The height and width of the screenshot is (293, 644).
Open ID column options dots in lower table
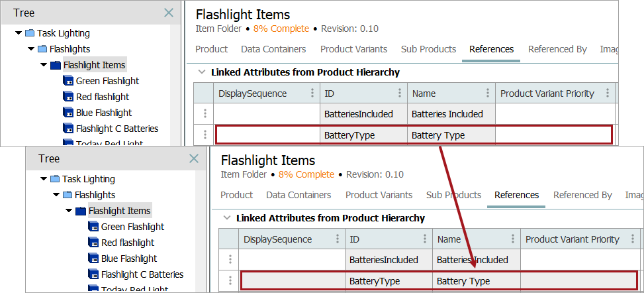[425, 239]
